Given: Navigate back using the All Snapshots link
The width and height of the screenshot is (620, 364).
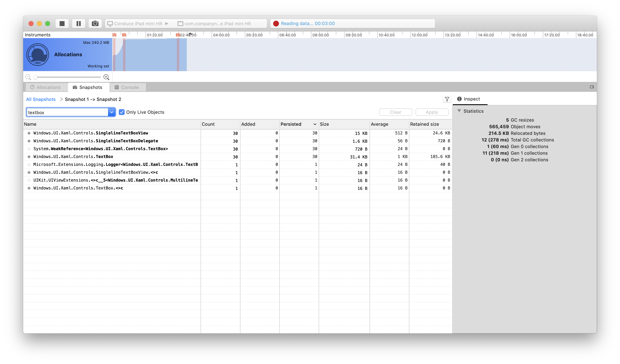Looking at the screenshot, I should [41, 99].
